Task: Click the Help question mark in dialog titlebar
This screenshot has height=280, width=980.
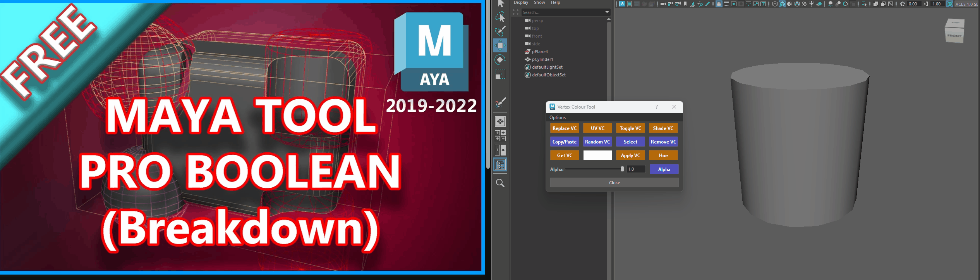Action: tap(657, 107)
